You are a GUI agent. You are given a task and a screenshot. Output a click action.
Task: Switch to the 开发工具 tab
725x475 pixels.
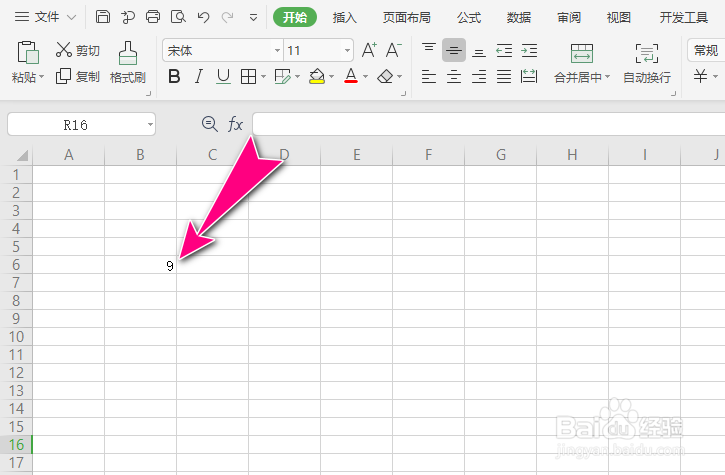click(684, 18)
